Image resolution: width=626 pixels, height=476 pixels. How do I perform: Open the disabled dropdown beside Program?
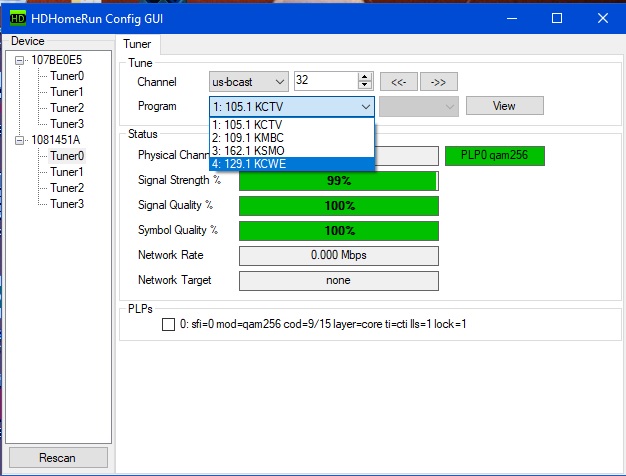(419, 107)
